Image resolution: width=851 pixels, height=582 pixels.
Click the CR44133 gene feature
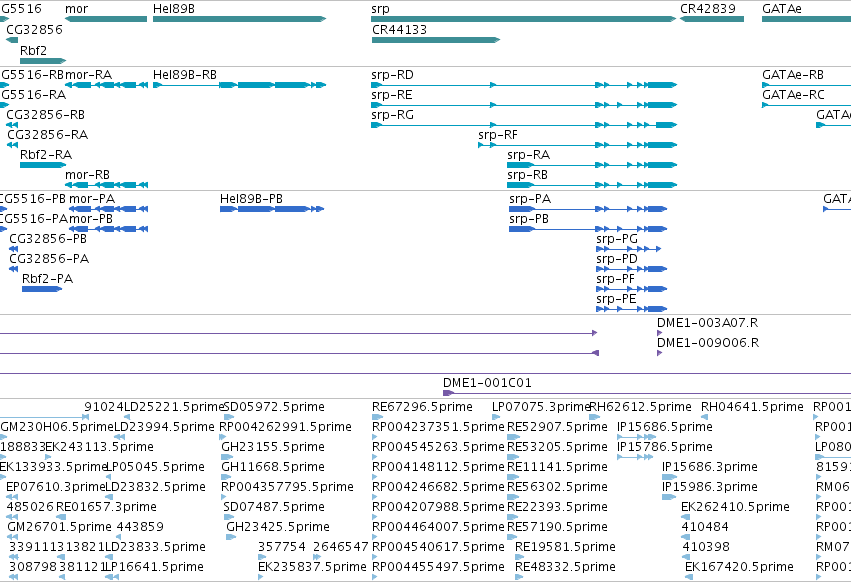[x=436, y=40]
